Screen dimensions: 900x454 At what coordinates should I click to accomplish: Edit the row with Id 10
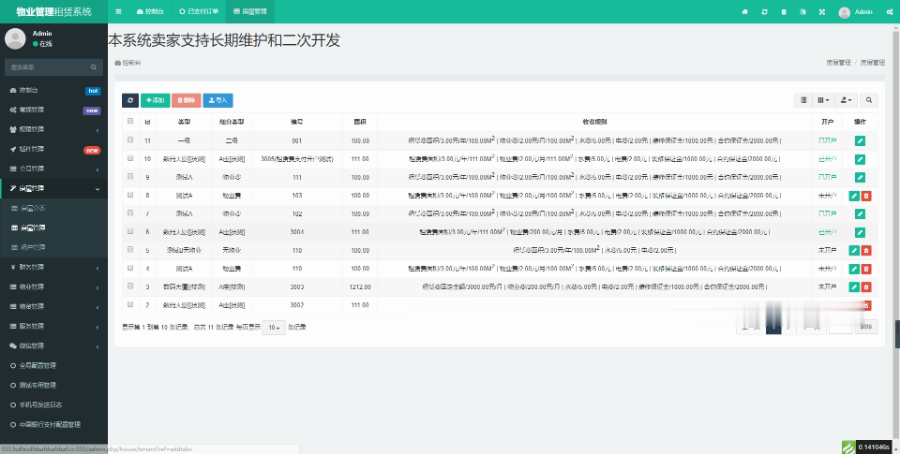click(x=860, y=159)
